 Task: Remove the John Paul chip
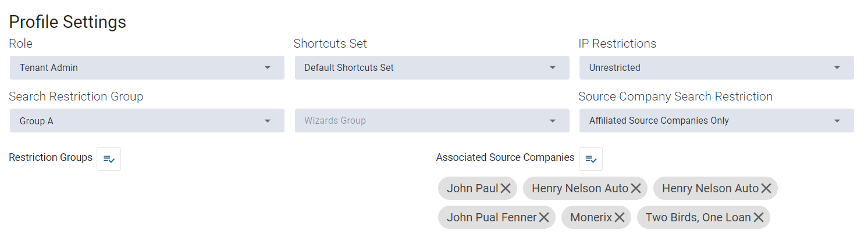tap(506, 188)
